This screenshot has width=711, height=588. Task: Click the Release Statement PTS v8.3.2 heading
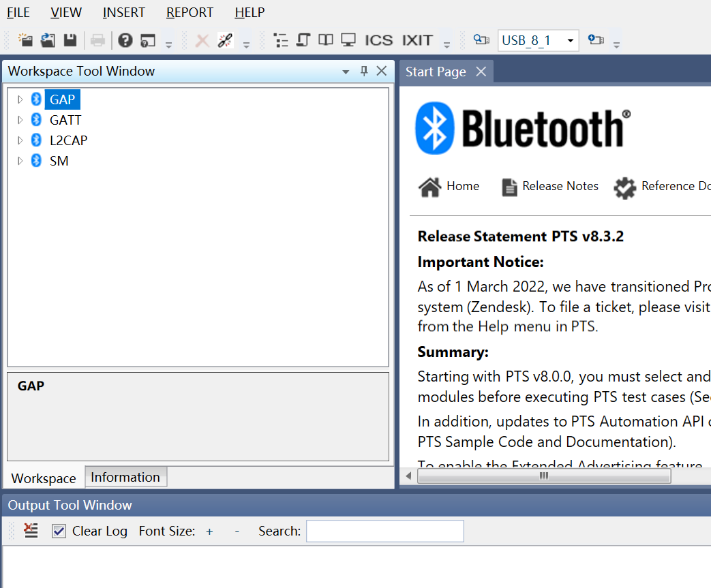point(521,236)
